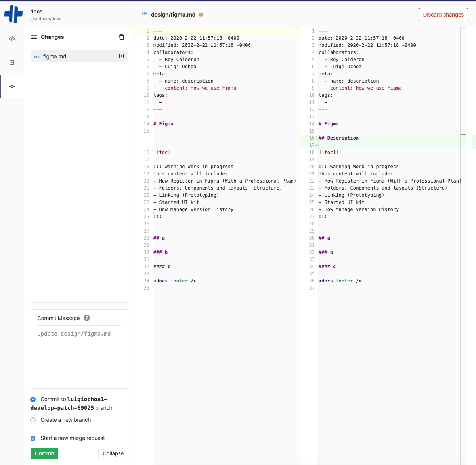Select figma.md in the Changes list
The height and width of the screenshot is (465, 476).
[55, 56]
